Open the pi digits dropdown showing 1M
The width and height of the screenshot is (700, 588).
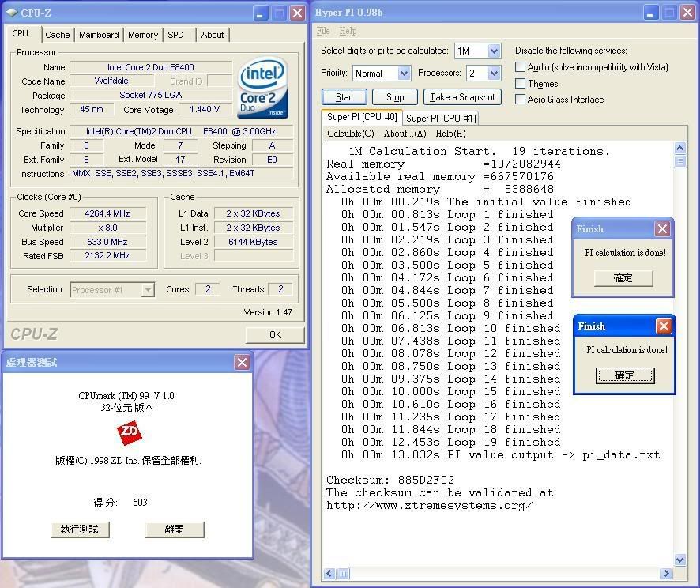pos(494,51)
